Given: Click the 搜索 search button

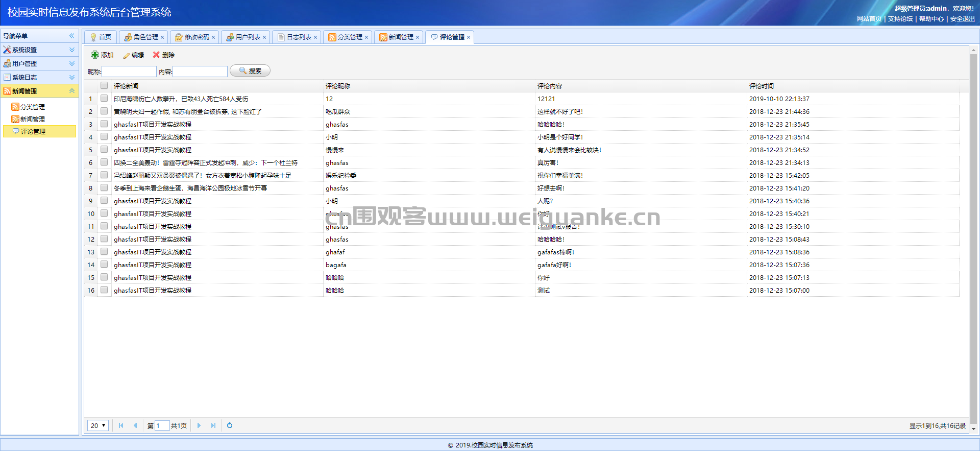Looking at the screenshot, I should coord(250,71).
